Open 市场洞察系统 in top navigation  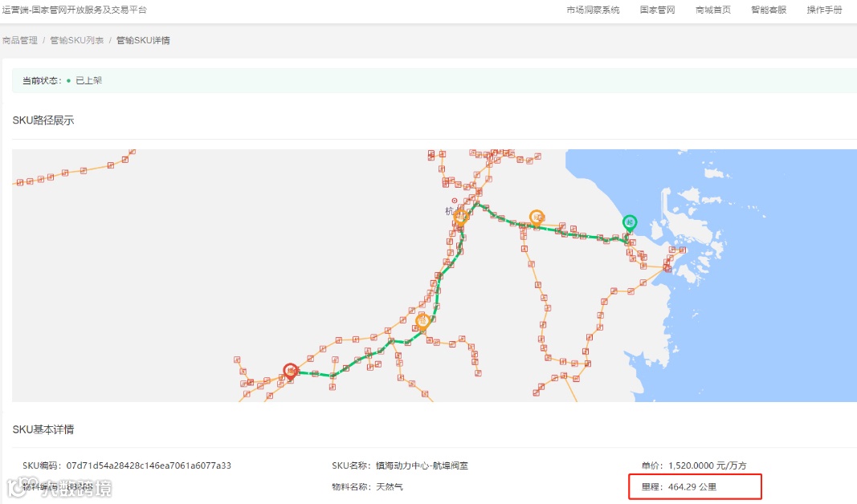pos(593,10)
